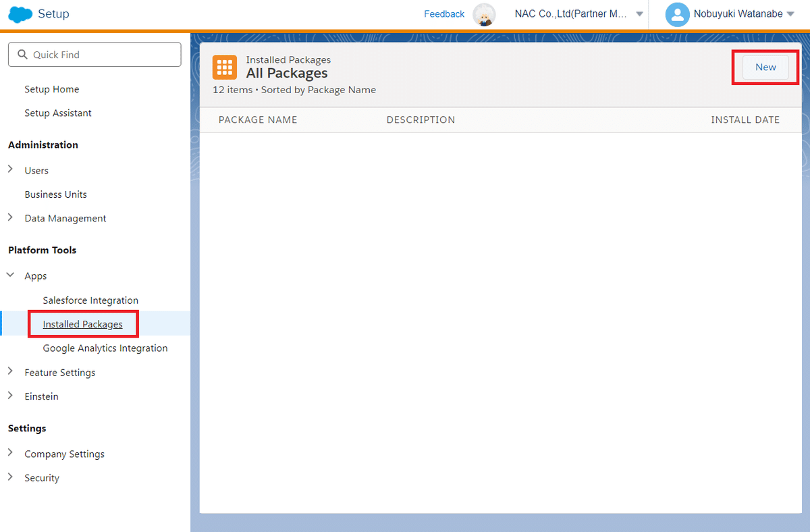Click the NAC Co.,Ltd account name
This screenshot has height=532, width=810.
(x=571, y=14)
